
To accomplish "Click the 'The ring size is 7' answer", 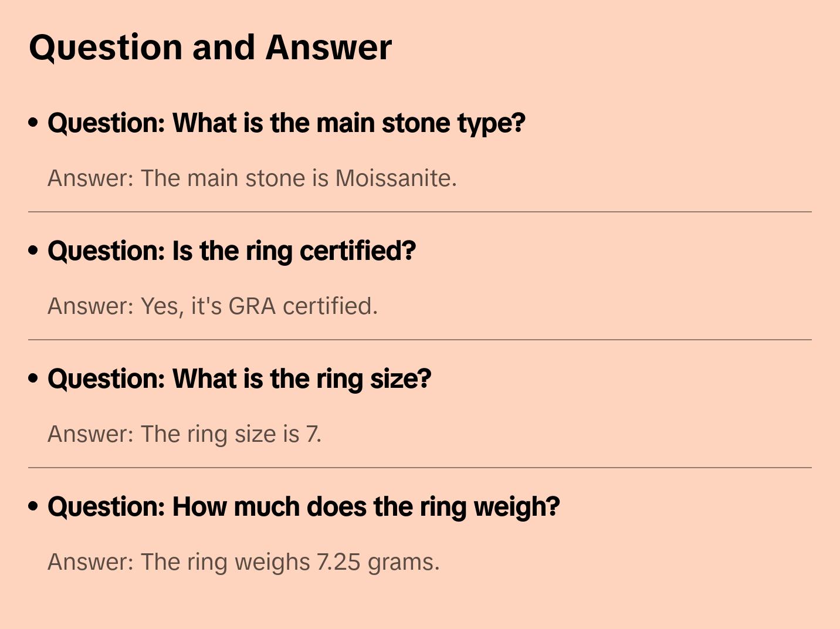I will click(184, 434).
